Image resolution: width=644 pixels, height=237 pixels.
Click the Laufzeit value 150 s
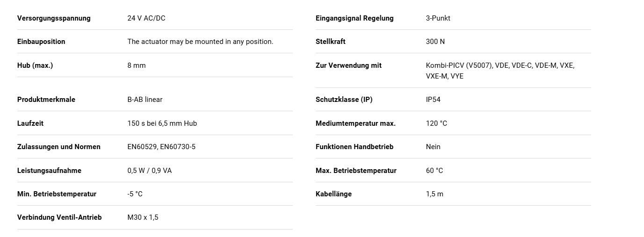pos(162,123)
